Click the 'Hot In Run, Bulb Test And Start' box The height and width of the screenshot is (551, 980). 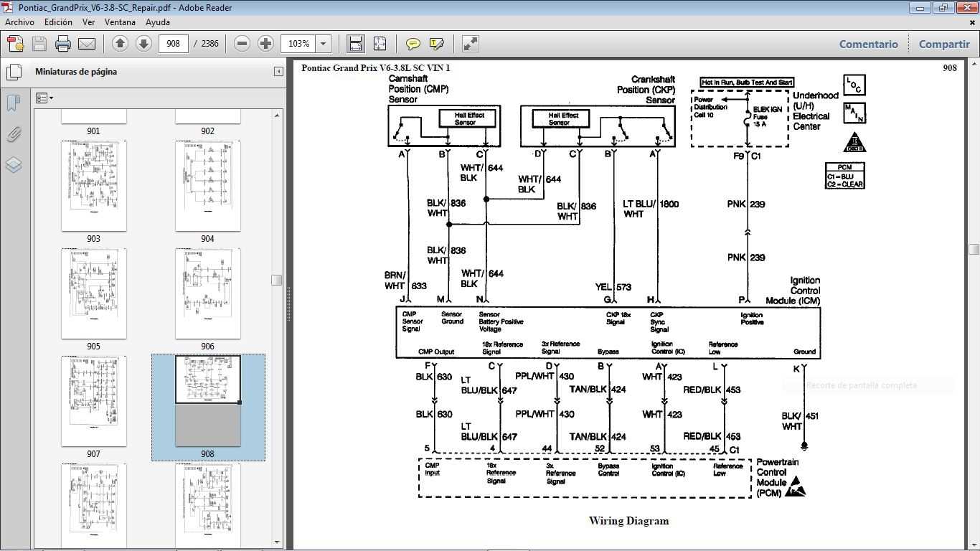747,83
